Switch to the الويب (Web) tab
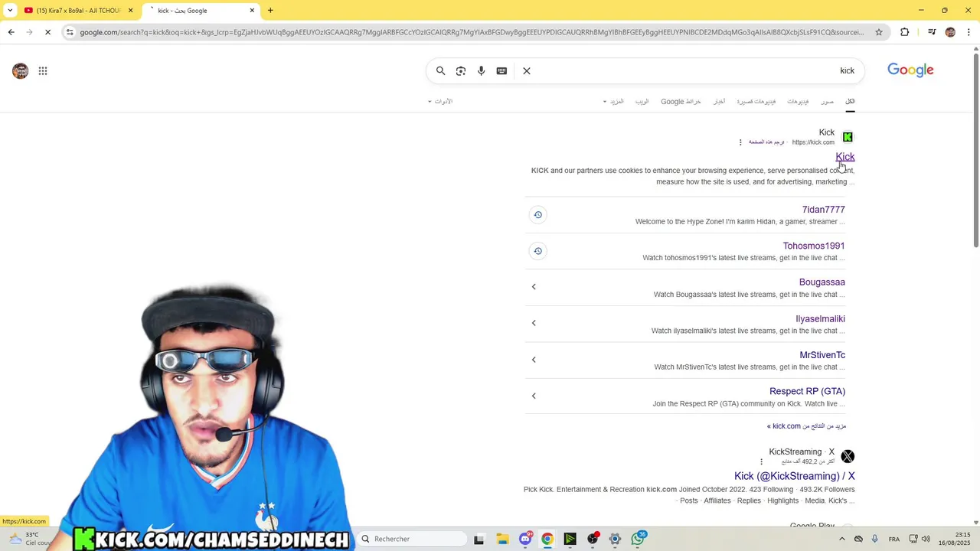This screenshot has height=551, width=980. [x=642, y=101]
